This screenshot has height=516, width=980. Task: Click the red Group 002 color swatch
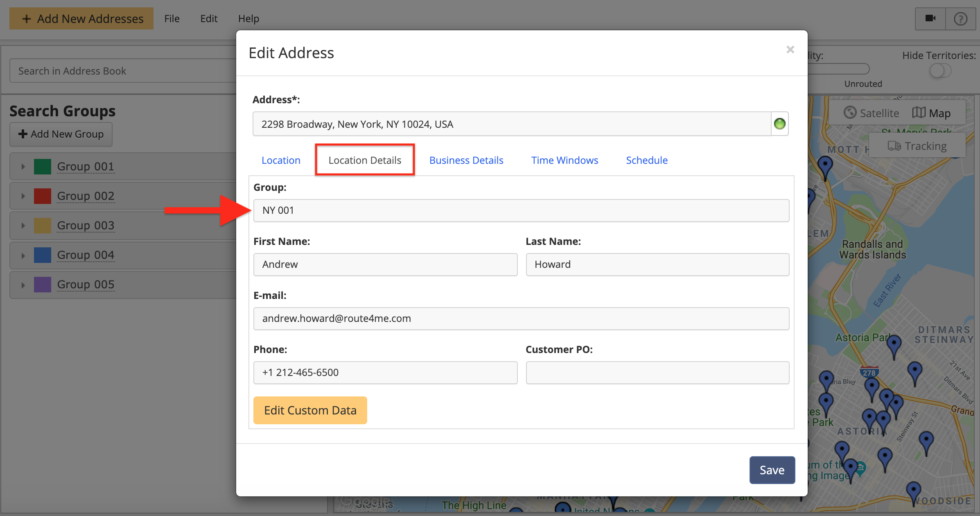pyautogui.click(x=43, y=196)
